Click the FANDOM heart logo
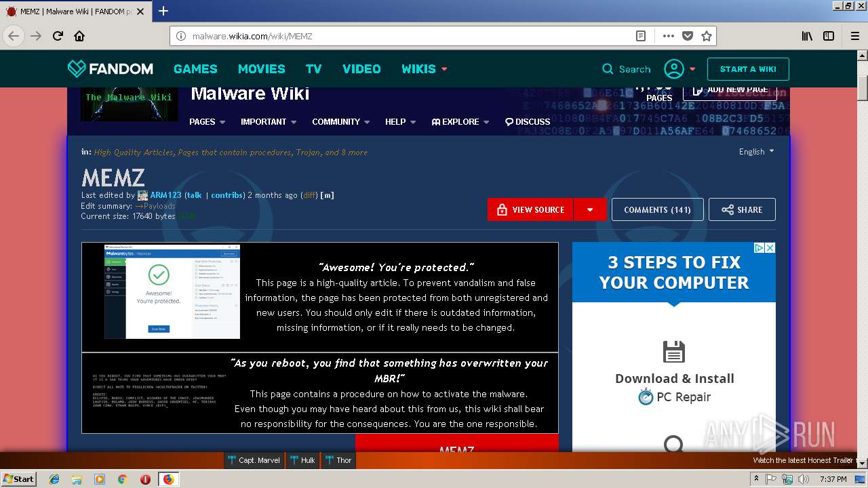The width and height of the screenshot is (868, 488). 77,68
